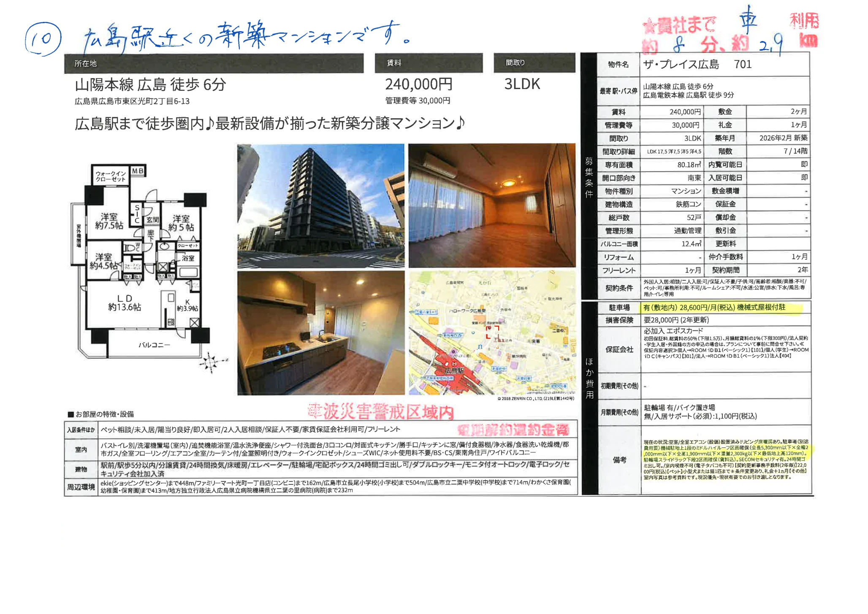
Task: Click the 保証会社 row label
Action: coord(619,349)
